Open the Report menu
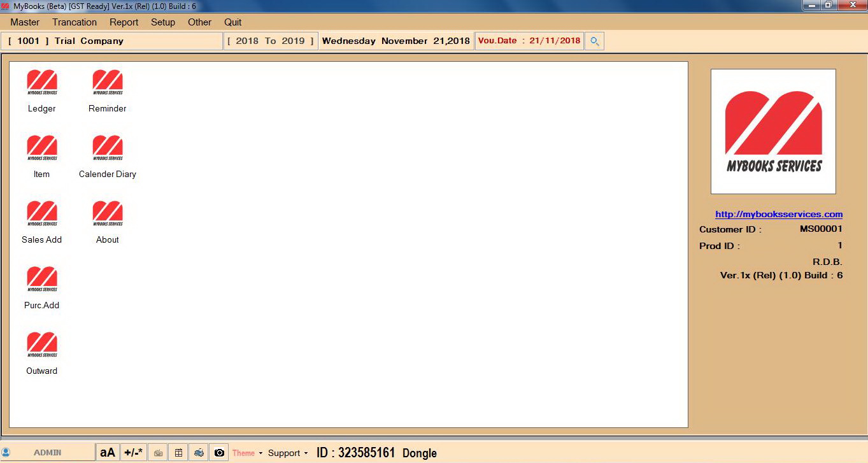This screenshot has height=463, width=868. [x=124, y=22]
